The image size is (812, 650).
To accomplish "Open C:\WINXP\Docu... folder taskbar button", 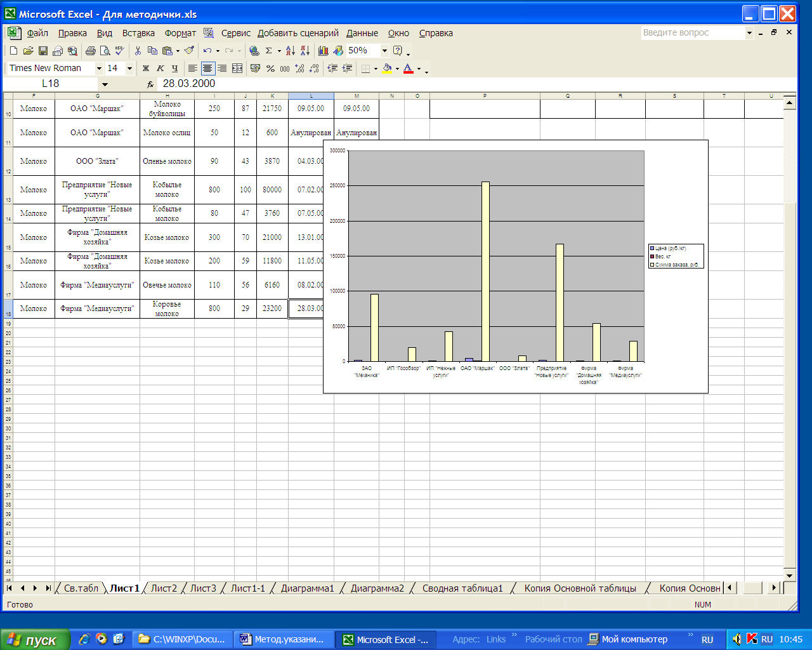I will click(x=183, y=640).
